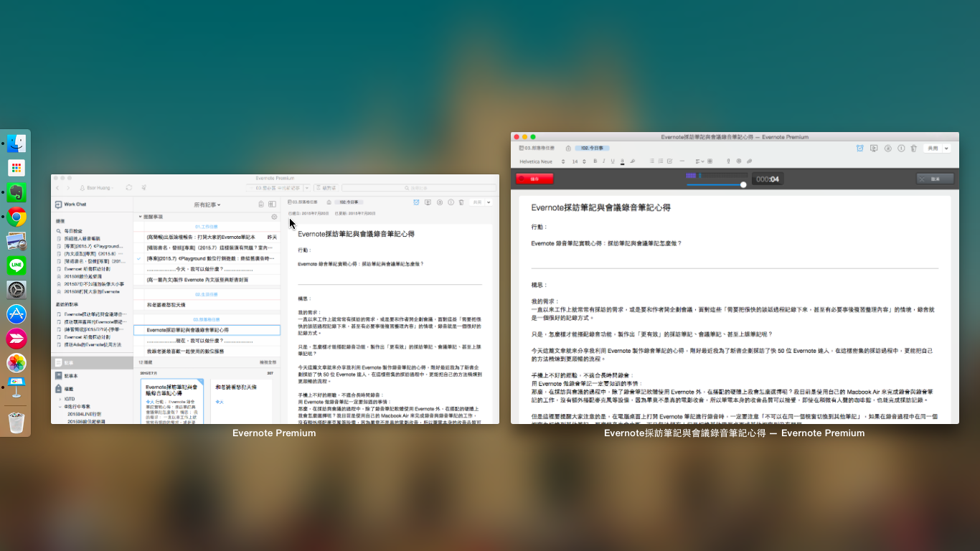Toggle underline in the recording window
This screenshot has height=551, width=980.
(x=612, y=161)
